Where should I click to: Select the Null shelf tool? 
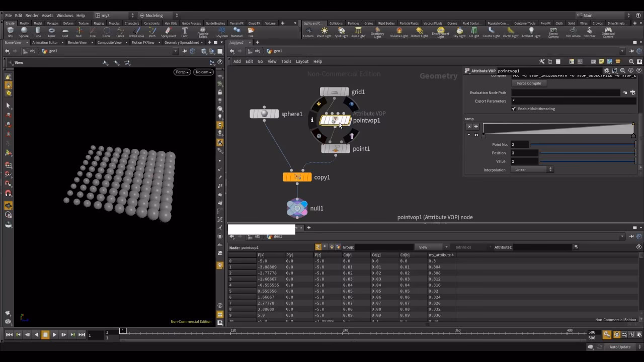[78, 32]
